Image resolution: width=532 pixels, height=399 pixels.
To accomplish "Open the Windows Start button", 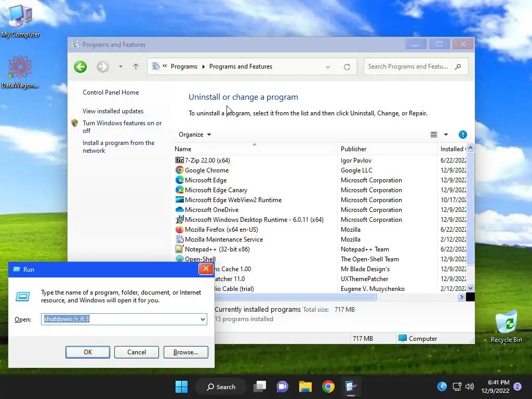I will (181, 387).
